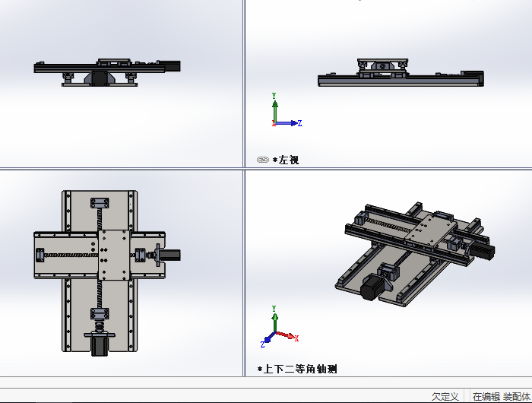Viewport: 532px width, 403px height.
Task: Click the 在编辑 装配体 status bar entry
Action: pyautogui.click(x=501, y=396)
